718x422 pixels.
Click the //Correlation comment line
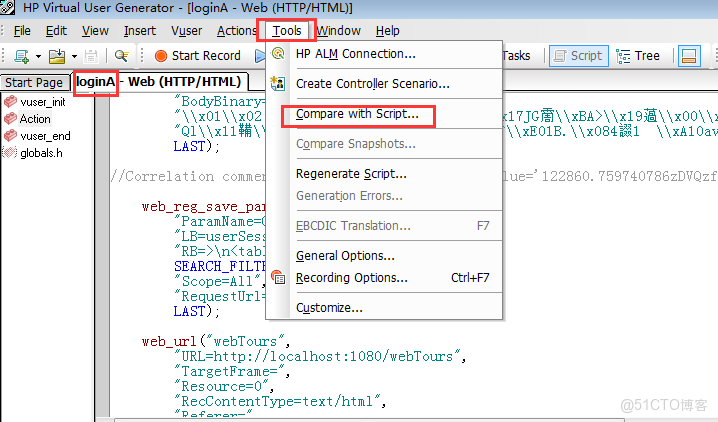tap(188, 177)
